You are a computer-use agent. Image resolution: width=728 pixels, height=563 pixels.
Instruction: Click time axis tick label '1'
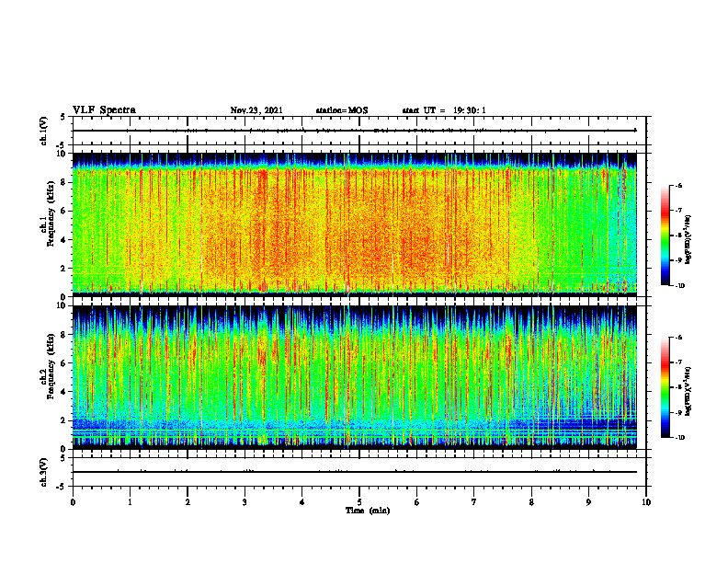[130, 502]
